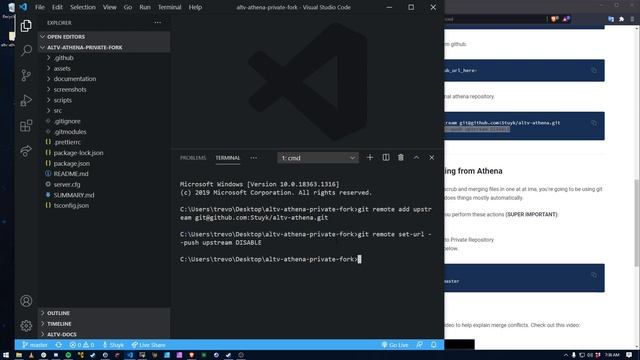Maximize the terminal panel with chevron up

tap(416, 158)
